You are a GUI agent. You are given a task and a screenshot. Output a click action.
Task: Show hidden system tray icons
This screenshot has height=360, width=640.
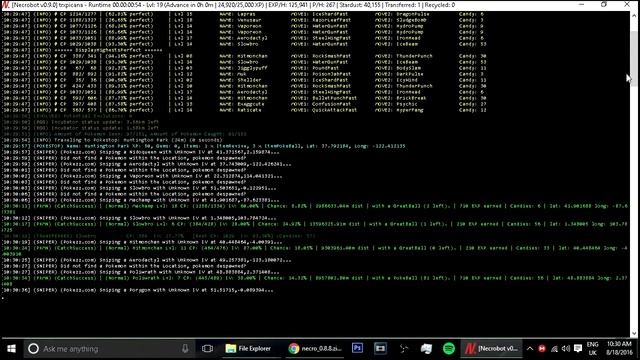point(530,349)
